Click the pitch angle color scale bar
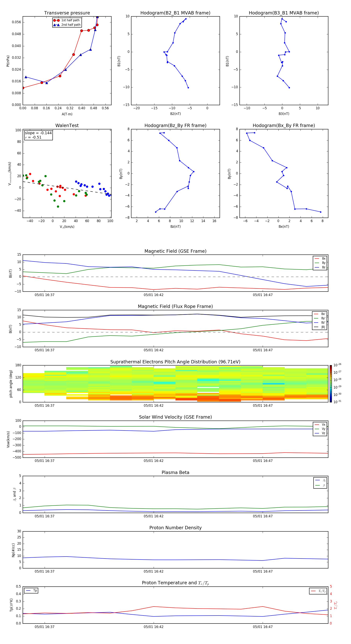This screenshot has width=351, height=644. click(x=331, y=383)
